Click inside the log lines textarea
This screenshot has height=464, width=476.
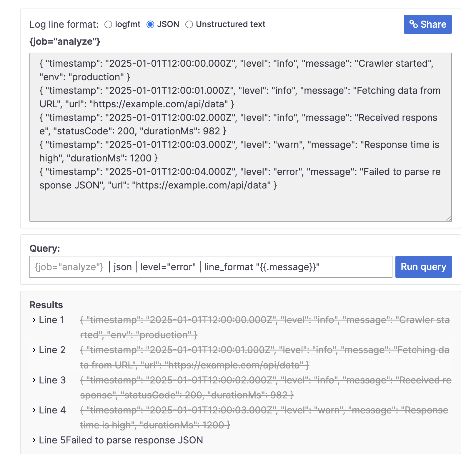click(x=240, y=203)
